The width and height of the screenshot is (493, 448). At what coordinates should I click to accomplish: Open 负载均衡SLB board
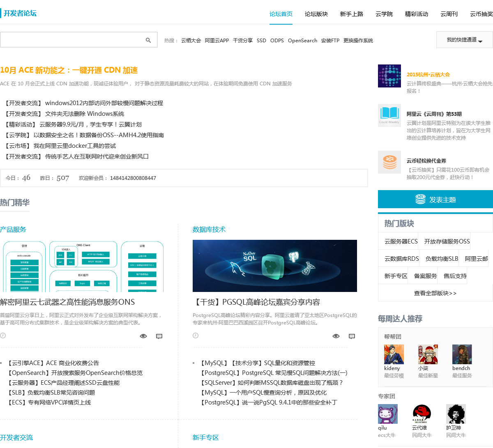pyautogui.click(x=442, y=259)
